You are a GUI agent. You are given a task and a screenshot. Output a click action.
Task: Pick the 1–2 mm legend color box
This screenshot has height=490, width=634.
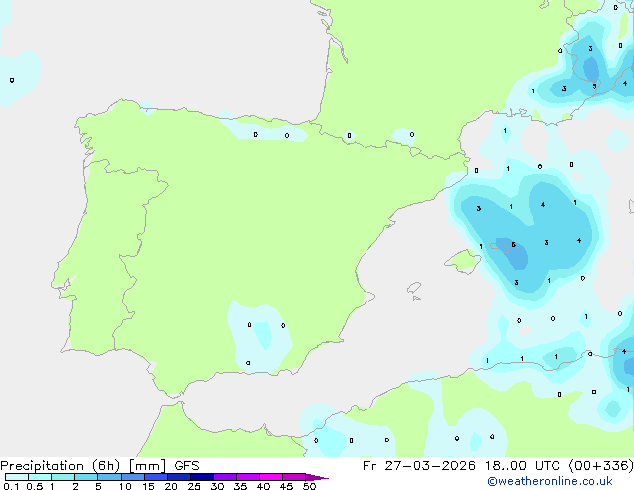coord(63,477)
